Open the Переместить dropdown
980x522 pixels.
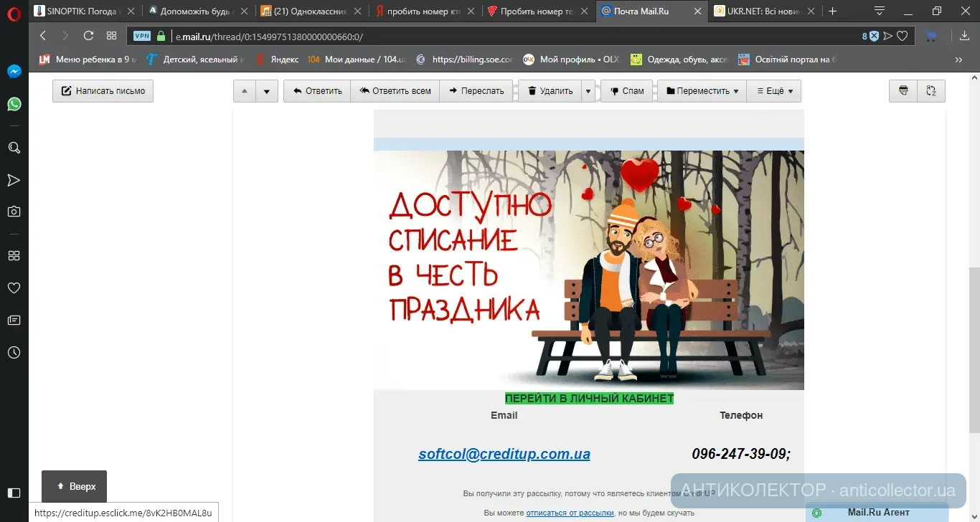(702, 91)
